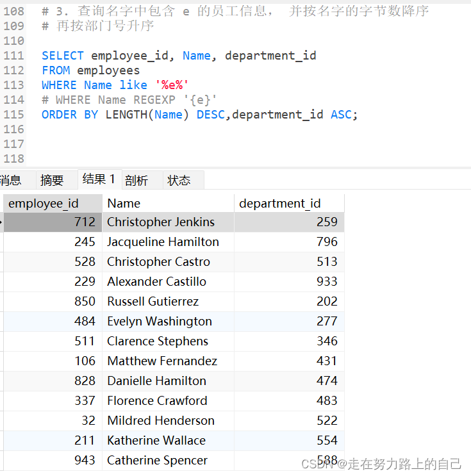Select the Clarence Stephens name cell

tap(168, 341)
